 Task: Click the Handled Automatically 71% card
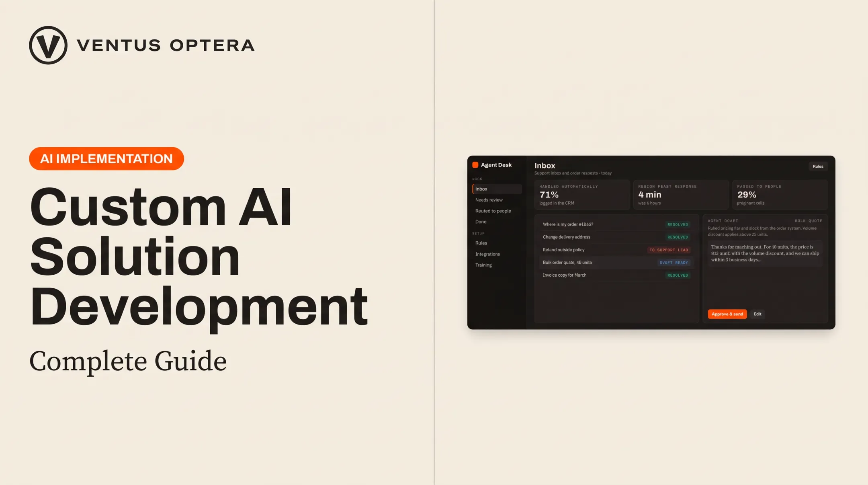582,195
